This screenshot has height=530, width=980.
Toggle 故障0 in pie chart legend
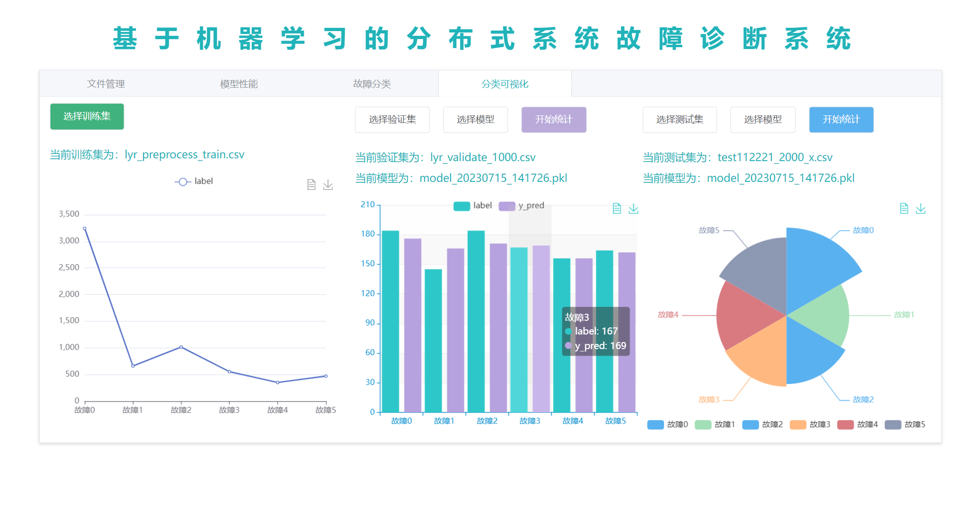[668, 424]
